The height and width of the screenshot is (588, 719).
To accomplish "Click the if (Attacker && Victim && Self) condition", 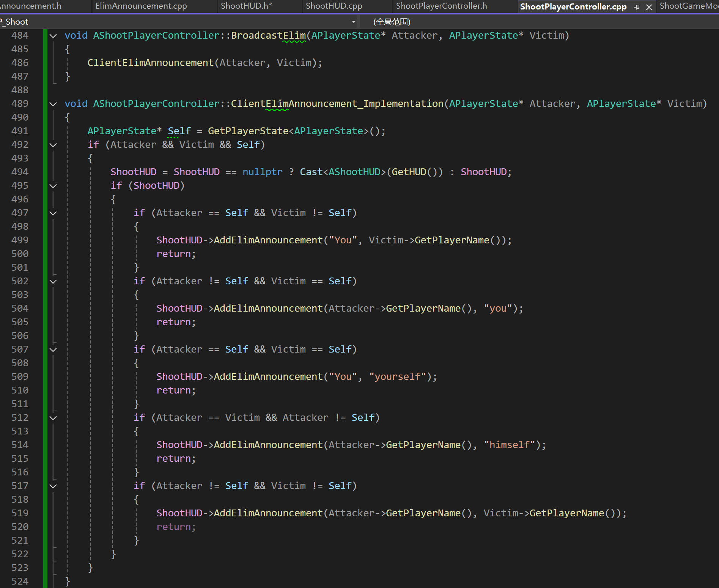I will [176, 144].
